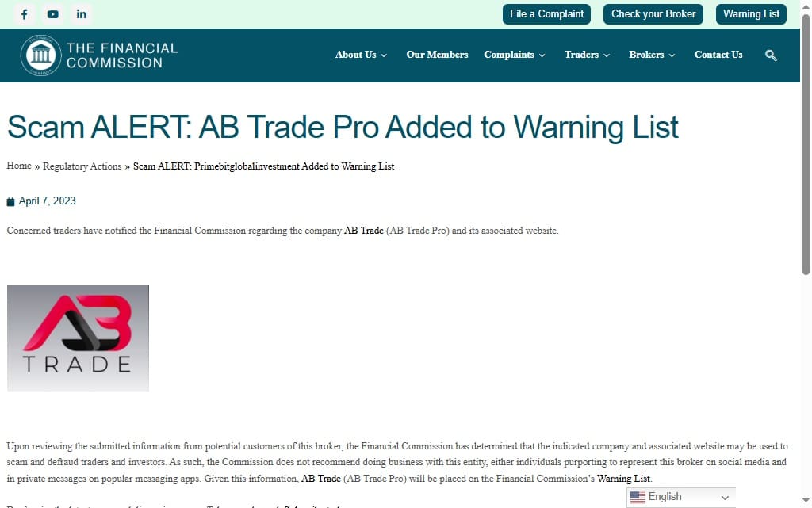
Task: Click the US flag language icon
Action: (x=638, y=497)
